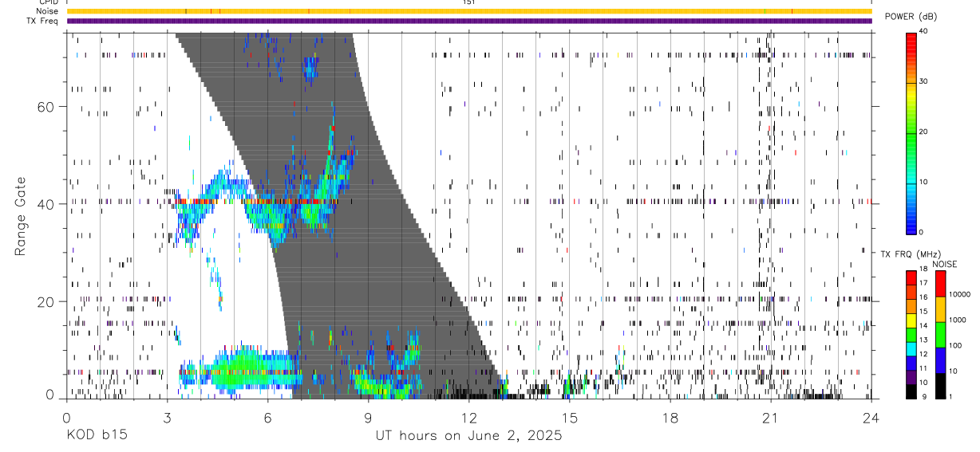
Task: Click the TX FRQ (MHz) legend title
Action: point(911,254)
